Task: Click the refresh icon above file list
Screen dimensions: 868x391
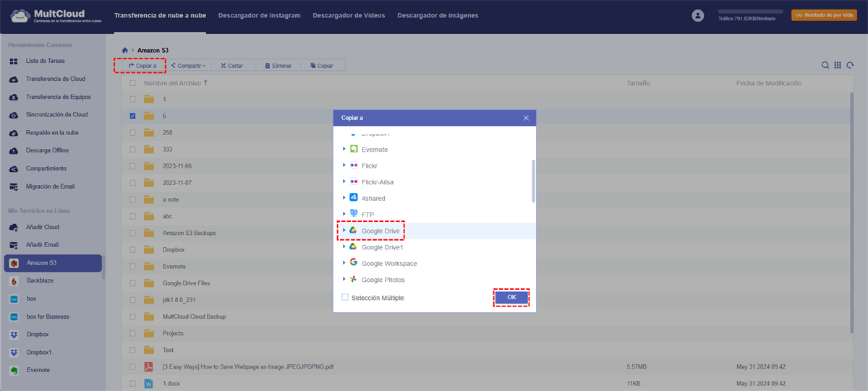Action: 850,66
